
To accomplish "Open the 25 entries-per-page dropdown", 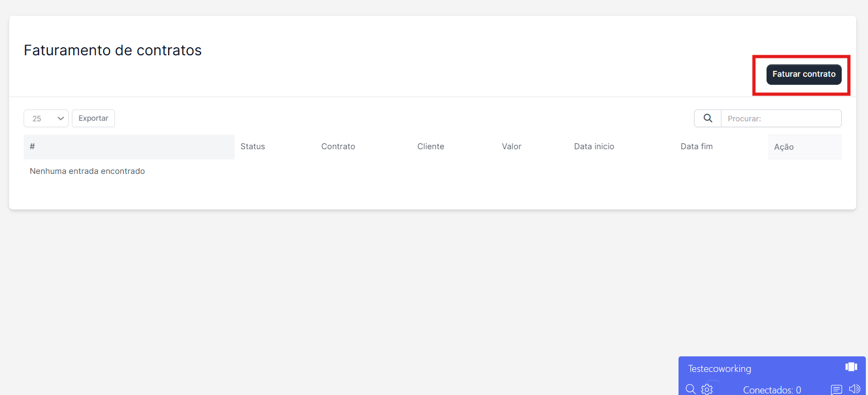I will [46, 119].
